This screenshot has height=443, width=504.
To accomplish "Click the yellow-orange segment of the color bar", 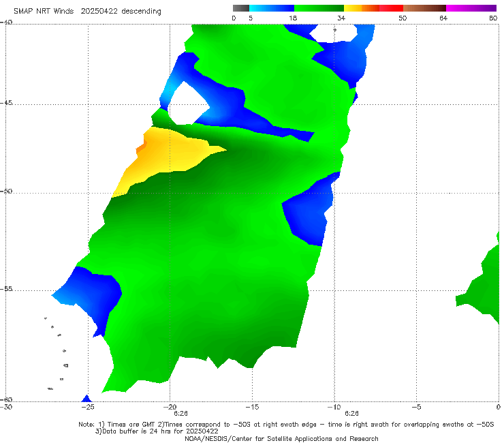I will [x=362, y=8].
